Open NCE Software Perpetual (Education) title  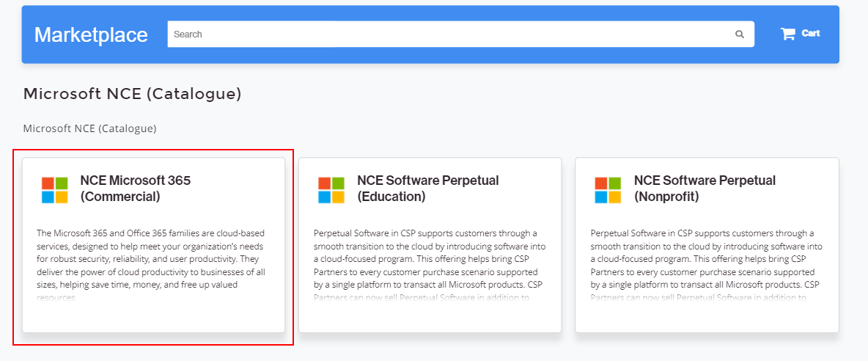[427, 189]
